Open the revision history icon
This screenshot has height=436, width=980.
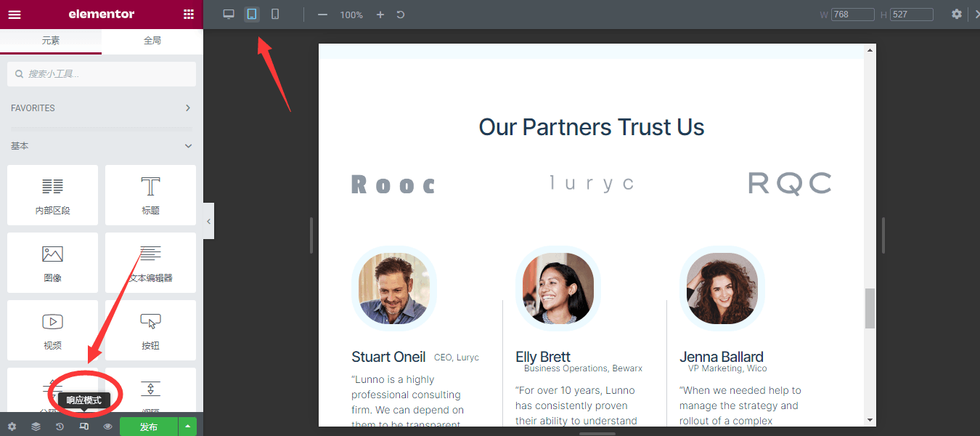point(60,427)
